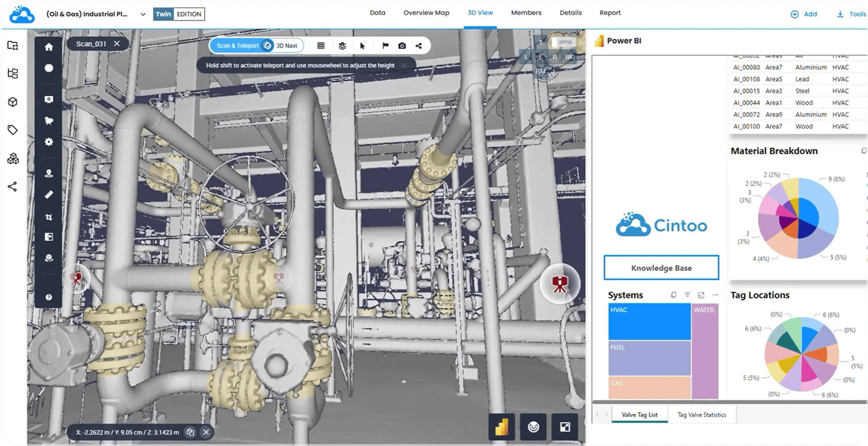868x446 pixels.
Task: Toggle the persp. projection switch
Action: pos(561,42)
